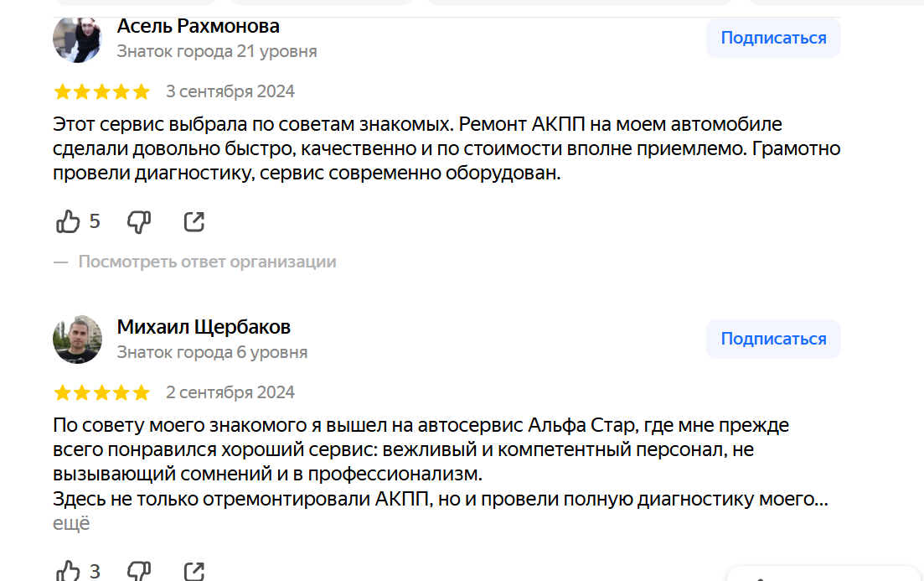Open Асель Рахмонова's profile name
Viewport: 924px width, 581px height.
click(198, 26)
